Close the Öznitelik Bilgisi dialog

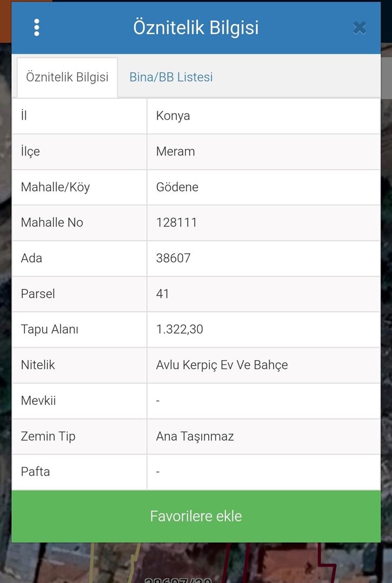(x=359, y=28)
